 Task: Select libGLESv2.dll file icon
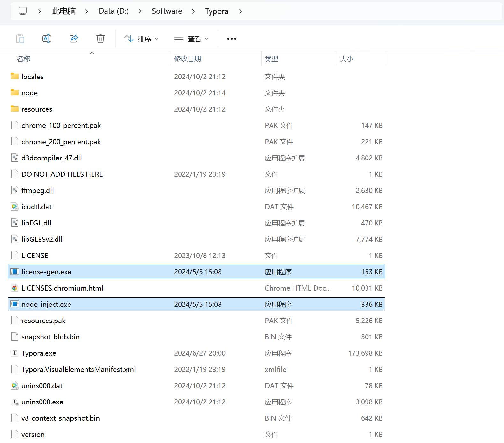click(x=15, y=239)
